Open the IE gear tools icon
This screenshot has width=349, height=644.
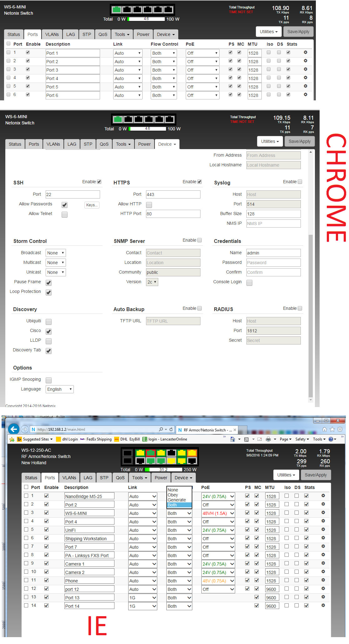click(x=340, y=429)
